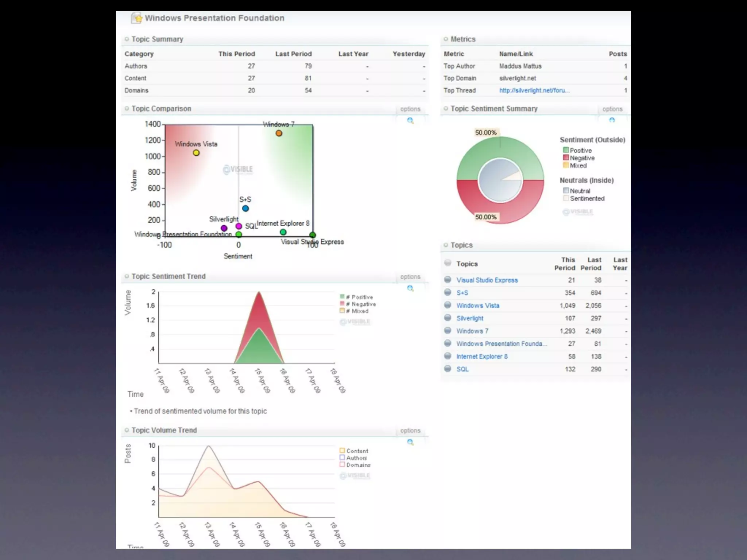Click magnifier icon in Topic Sentiment Trend

tap(410, 288)
